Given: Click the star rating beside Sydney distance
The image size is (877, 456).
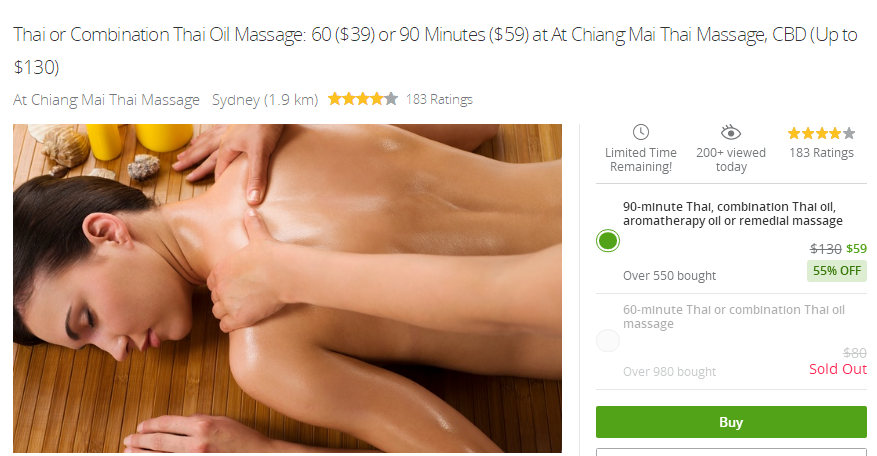Looking at the screenshot, I should (362, 100).
